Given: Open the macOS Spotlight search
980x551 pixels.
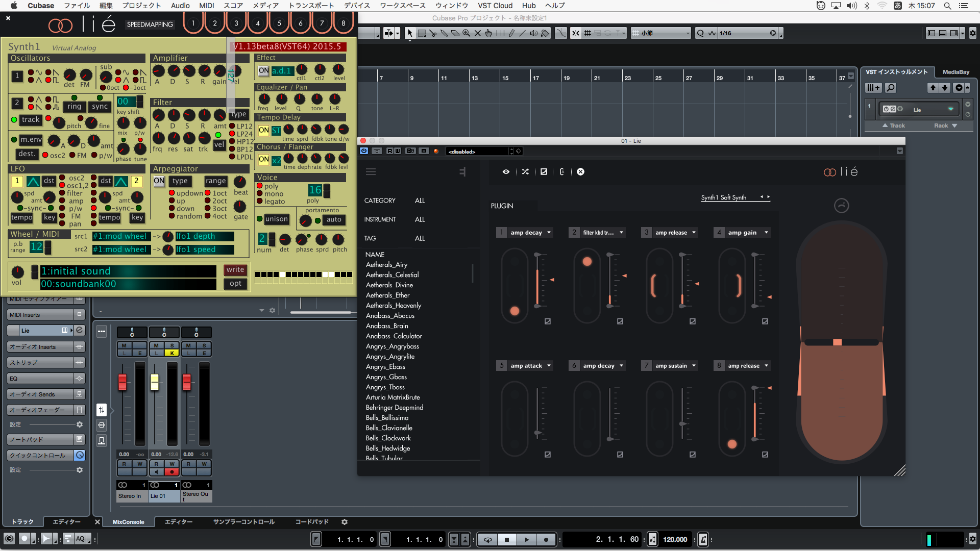Looking at the screenshot, I should [x=947, y=6].
